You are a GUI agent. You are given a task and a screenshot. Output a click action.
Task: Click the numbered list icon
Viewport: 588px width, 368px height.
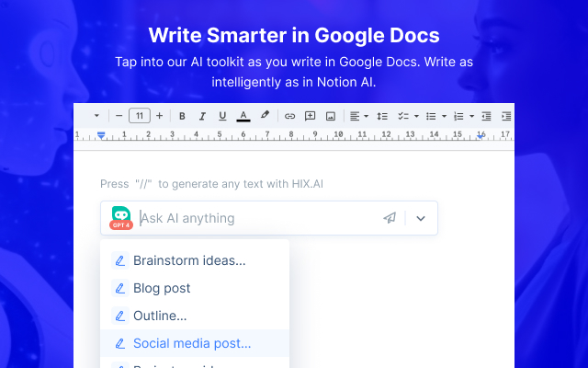[458, 117]
